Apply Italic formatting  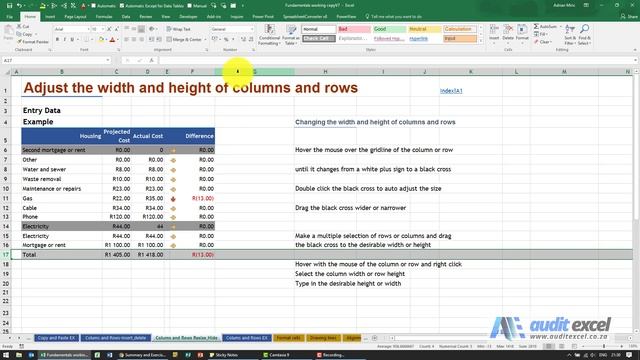(64, 40)
